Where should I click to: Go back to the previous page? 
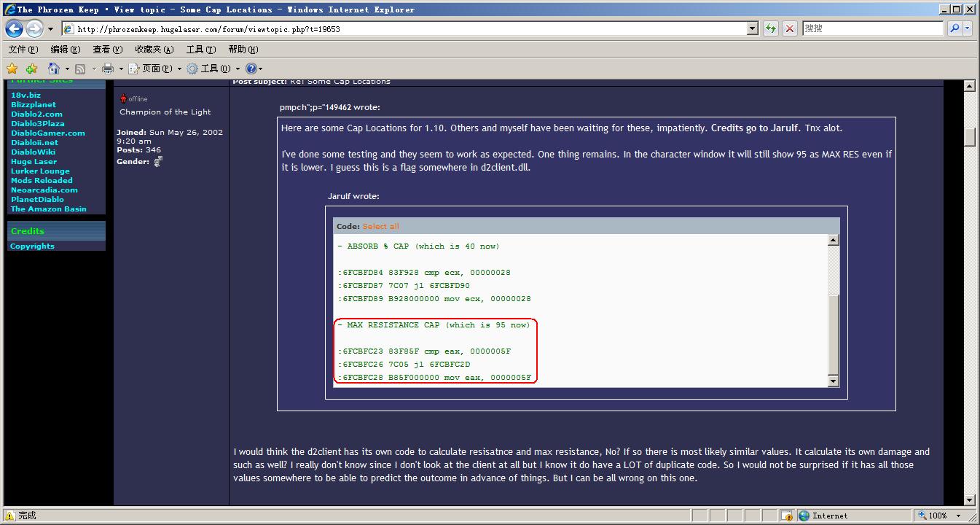[15, 29]
